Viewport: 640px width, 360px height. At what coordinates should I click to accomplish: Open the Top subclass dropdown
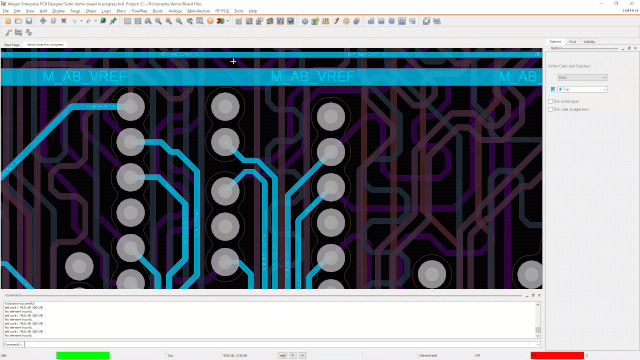coord(582,89)
